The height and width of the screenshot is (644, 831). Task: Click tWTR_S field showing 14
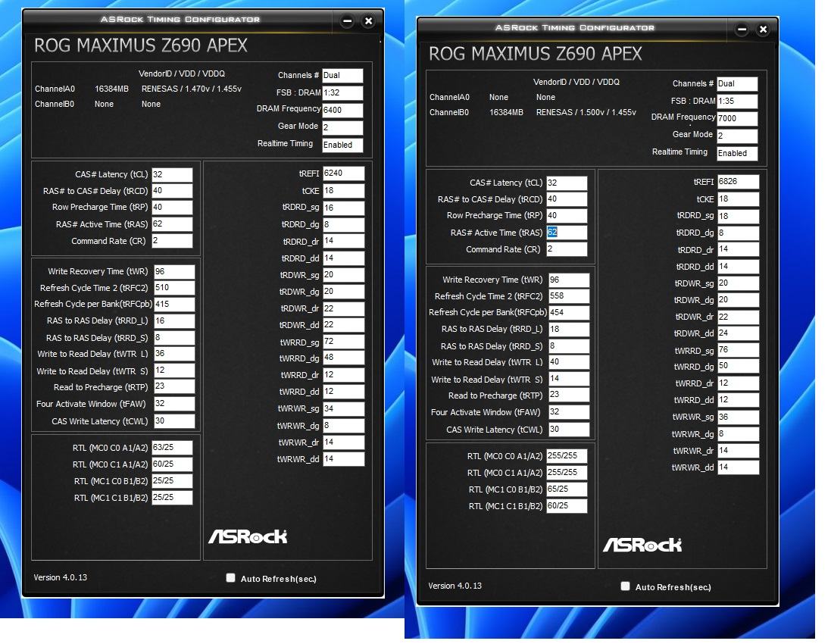[569, 379]
